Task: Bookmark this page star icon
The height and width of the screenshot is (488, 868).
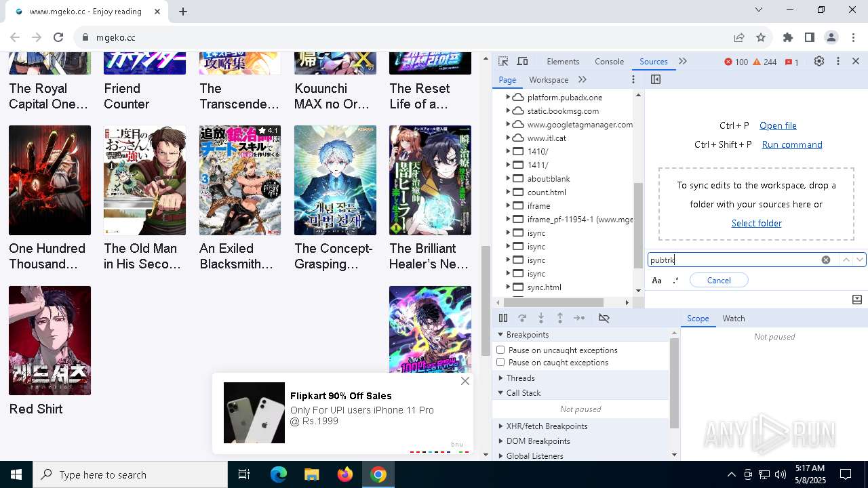Action: pos(761,37)
